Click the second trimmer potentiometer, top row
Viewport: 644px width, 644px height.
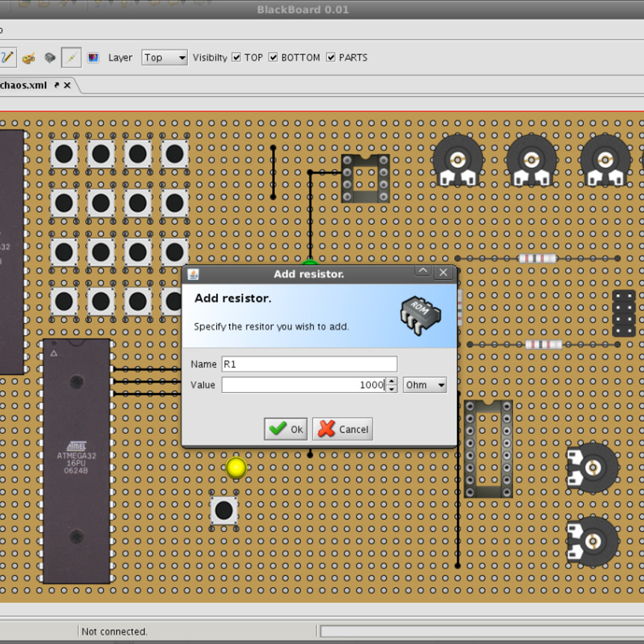coord(531,160)
